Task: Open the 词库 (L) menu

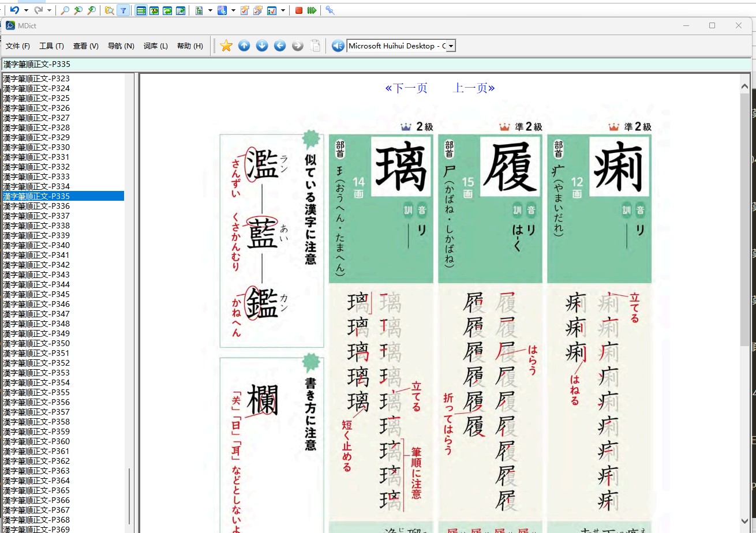Action: [156, 46]
